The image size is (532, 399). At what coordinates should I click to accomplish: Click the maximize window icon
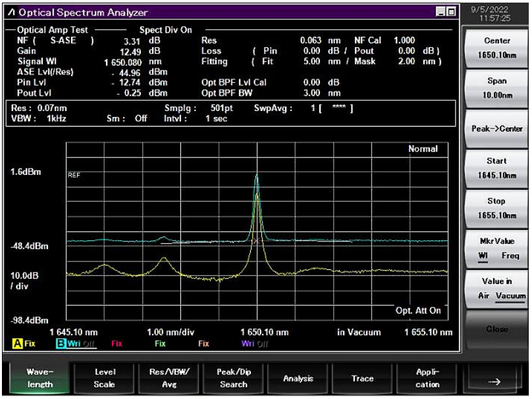451,12
